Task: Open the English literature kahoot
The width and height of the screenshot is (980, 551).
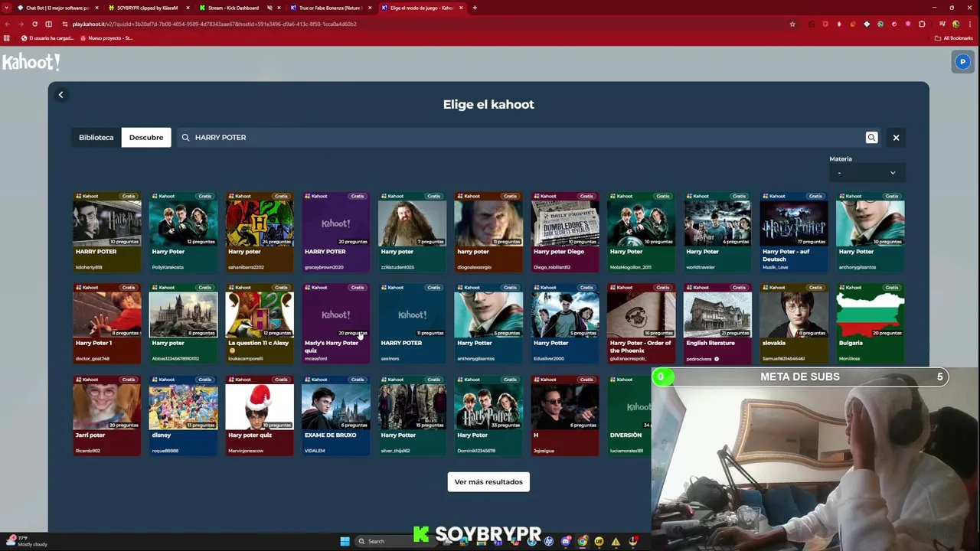Action: pyautogui.click(x=717, y=324)
